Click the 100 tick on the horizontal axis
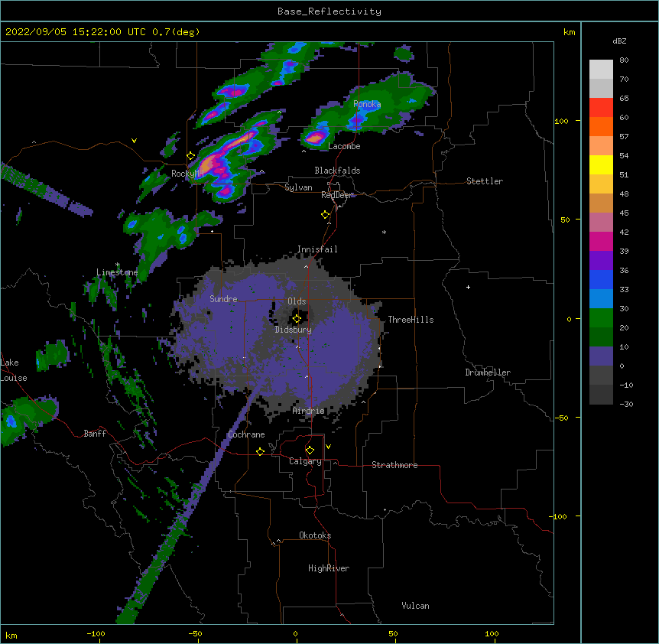The height and width of the screenshot is (644, 659). [492, 633]
